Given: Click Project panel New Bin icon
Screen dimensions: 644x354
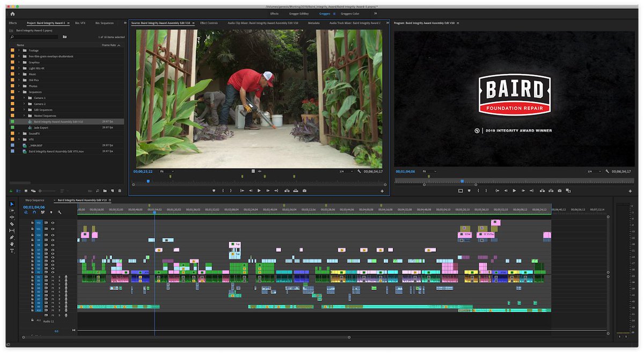Looking at the screenshot, I should click(105, 191).
